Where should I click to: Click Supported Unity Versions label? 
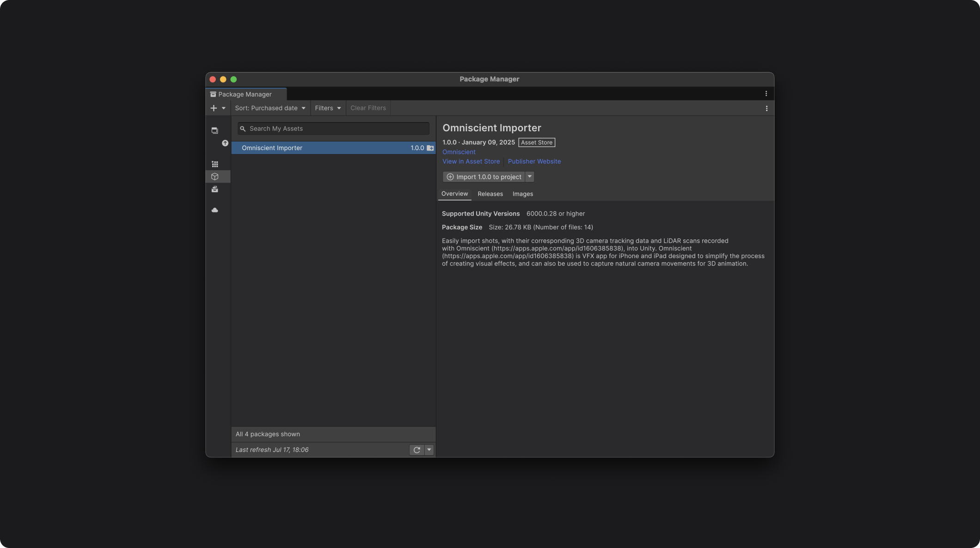(x=481, y=214)
